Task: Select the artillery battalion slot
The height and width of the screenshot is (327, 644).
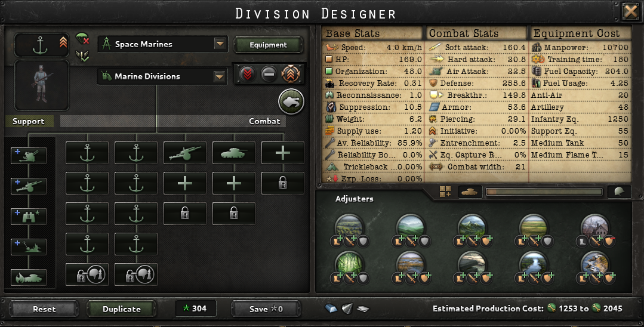Action: [x=185, y=153]
